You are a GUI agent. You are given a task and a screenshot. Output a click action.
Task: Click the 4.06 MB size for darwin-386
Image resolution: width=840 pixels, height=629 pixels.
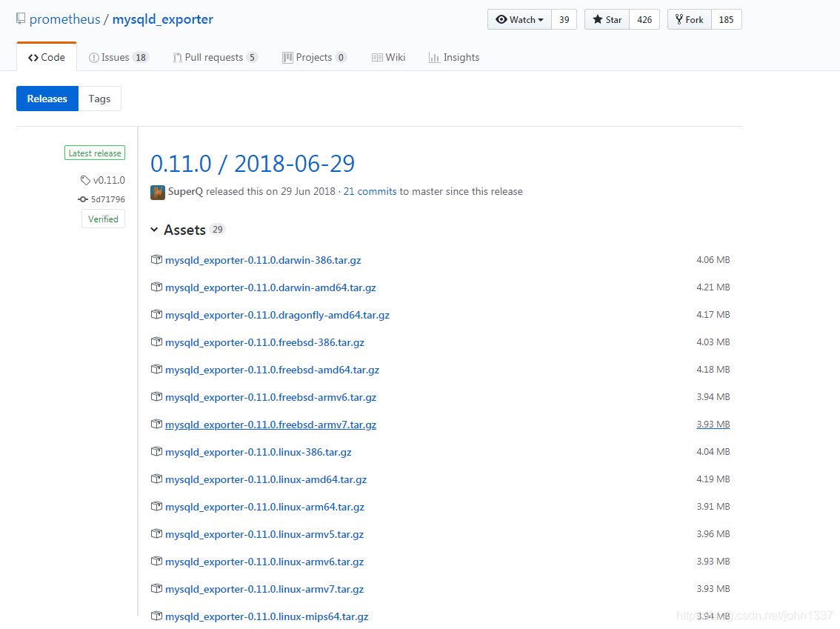point(713,260)
